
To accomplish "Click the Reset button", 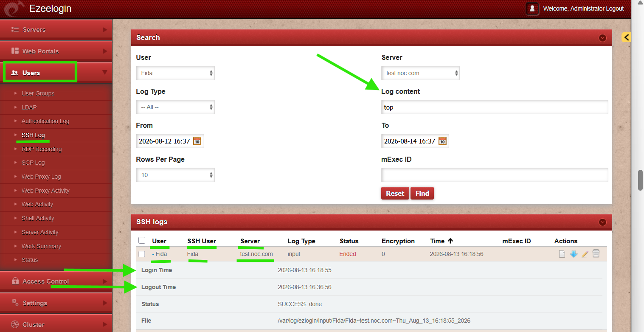I will [395, 193].
